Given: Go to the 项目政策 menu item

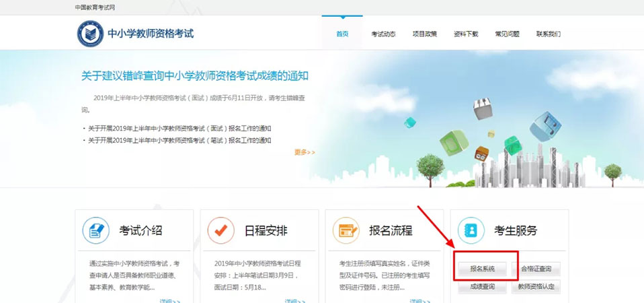Looking at the screenshot, I should [424, 34].
